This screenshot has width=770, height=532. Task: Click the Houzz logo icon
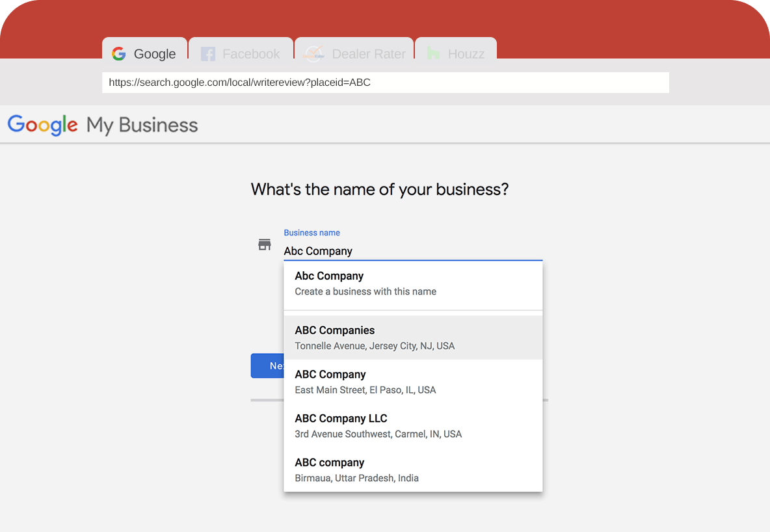(433, 53)
